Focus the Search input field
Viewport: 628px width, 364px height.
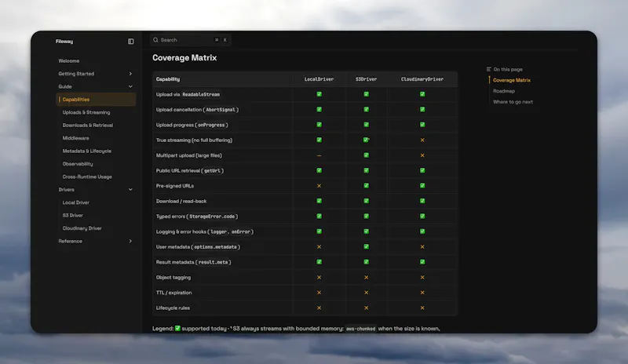[x=190, y=40]
